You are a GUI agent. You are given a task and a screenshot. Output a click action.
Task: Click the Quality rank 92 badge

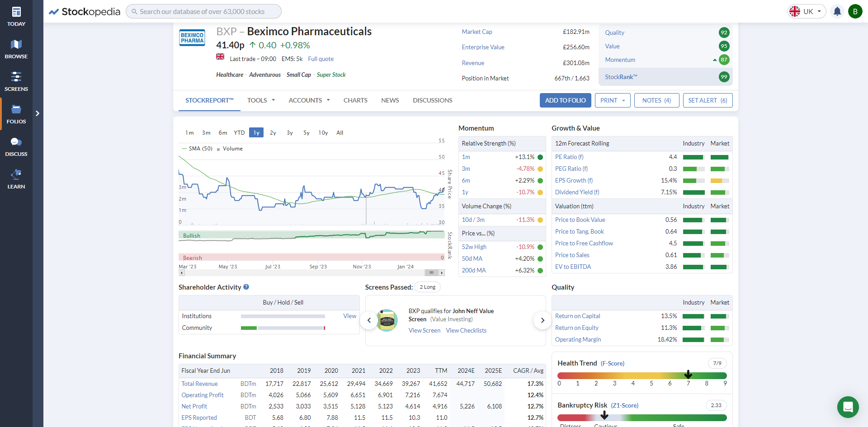pos(724,33)
